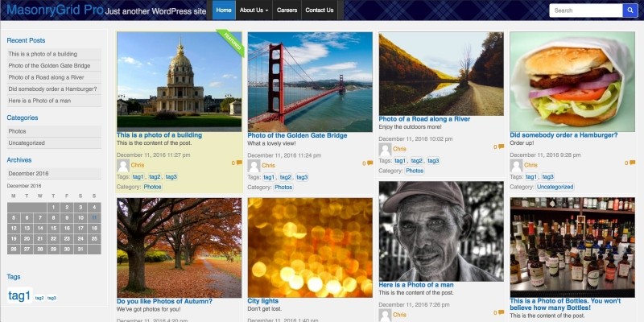Image resolution: width=644 pixels, height=322 pixels.
Task: Open the old man portrait thumbnail
Action: [x=440, y=229]
